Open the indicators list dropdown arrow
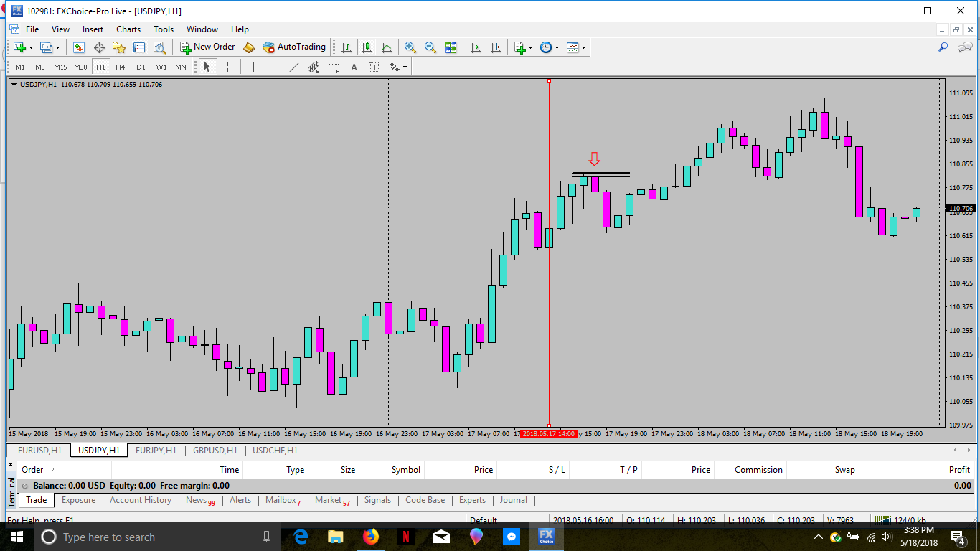 click(x=531, y=47)
